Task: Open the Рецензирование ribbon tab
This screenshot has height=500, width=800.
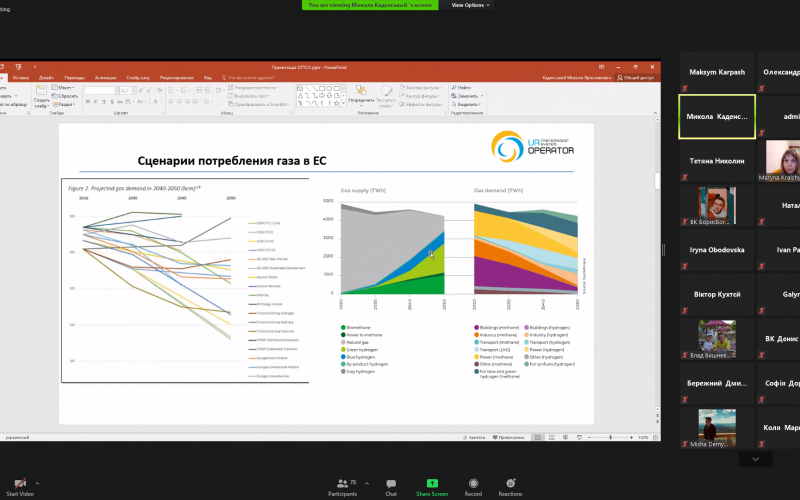Action: (x=177, y=78)
